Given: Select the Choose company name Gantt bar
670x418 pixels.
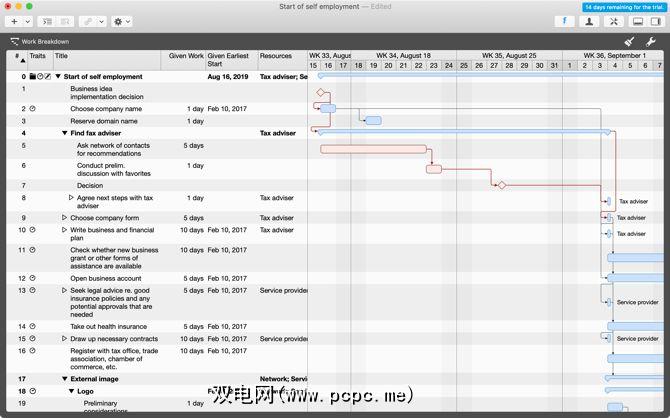Looking at the screenshot, I should coord(328,109).
